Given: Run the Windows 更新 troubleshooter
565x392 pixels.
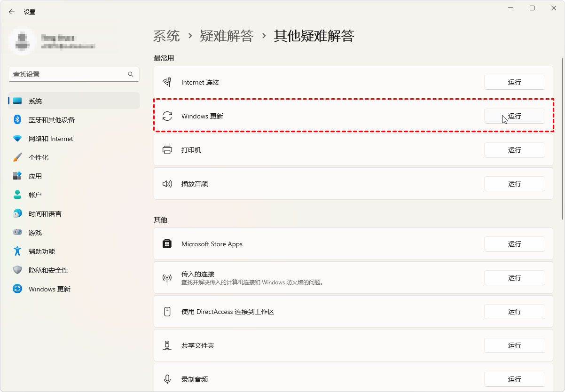Looking at the screenshot, I should coord(514,116).
